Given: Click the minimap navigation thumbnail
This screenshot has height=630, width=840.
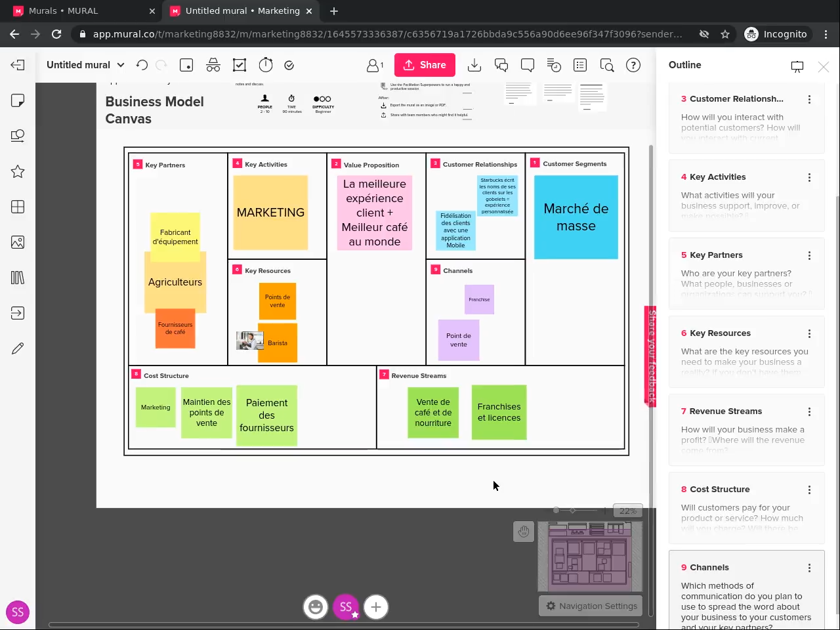Looking at the screenshot, I should [x=590, y=556].
